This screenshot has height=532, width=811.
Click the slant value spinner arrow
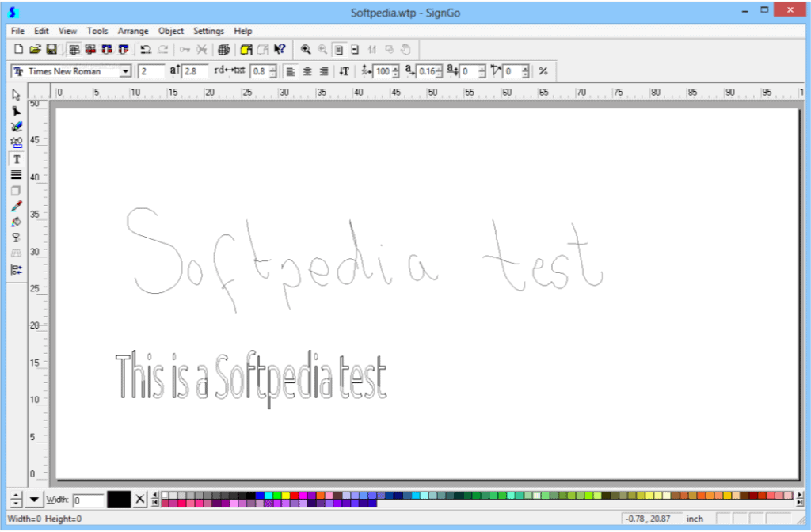pos(524,68)
